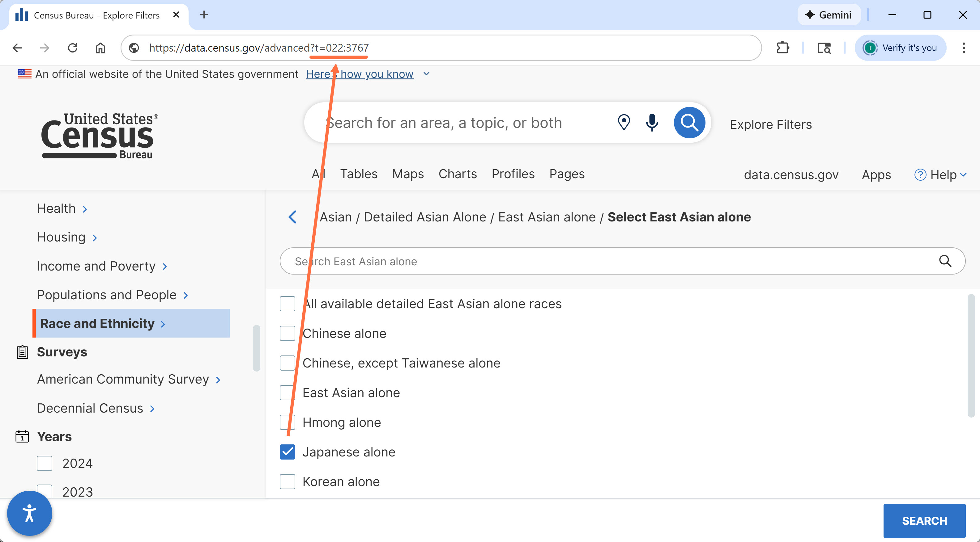
Task: Click the browser home icon
Action: (x=100, y=48)
